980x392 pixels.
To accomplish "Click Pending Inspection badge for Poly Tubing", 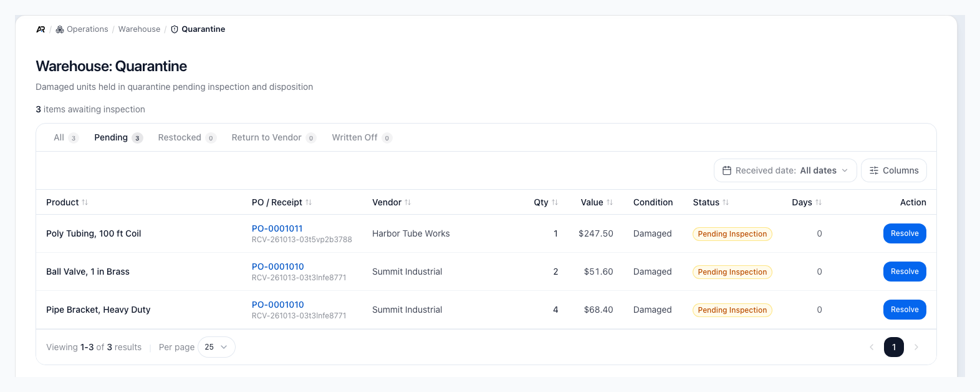I will (x=733, y=234).
